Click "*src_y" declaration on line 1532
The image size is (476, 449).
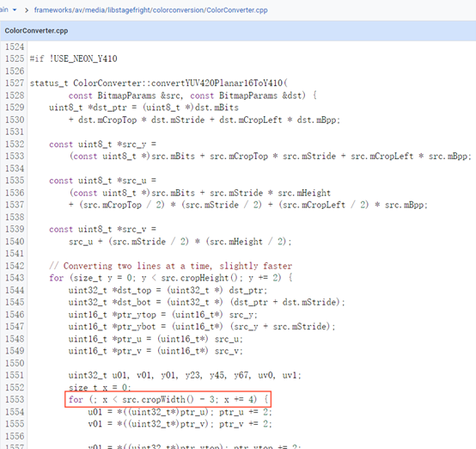pos(131,144)
